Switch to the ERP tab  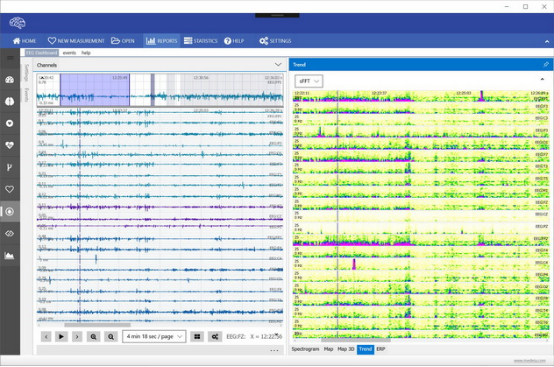[381, 349]
